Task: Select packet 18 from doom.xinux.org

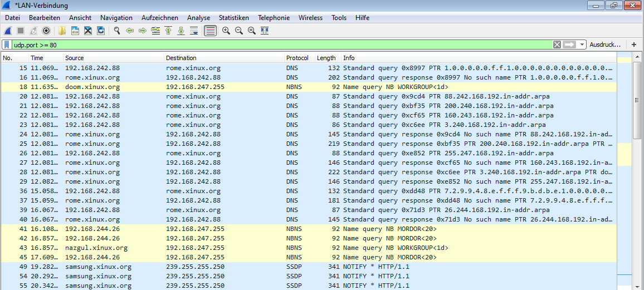Action: [x=309, y=87]
